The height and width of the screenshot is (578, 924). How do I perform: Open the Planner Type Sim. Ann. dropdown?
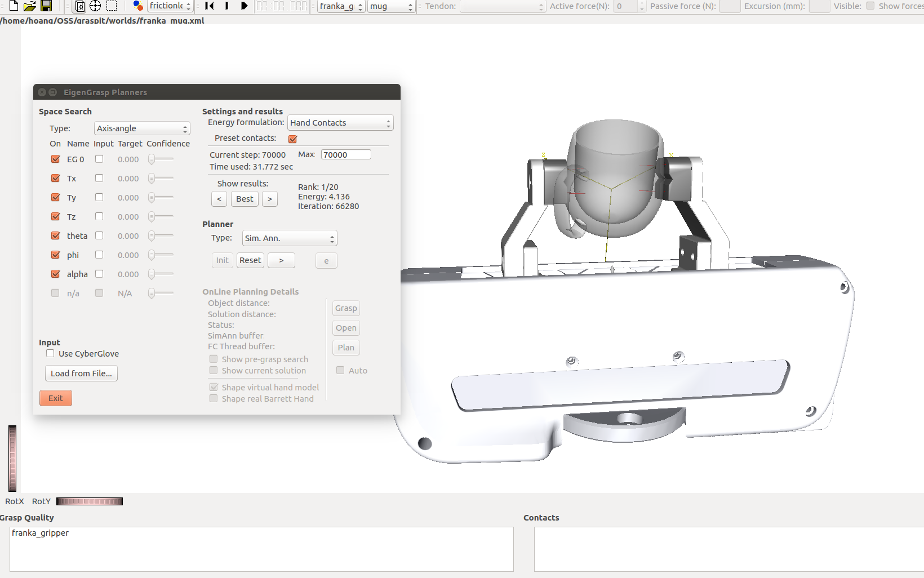point(290,238)
